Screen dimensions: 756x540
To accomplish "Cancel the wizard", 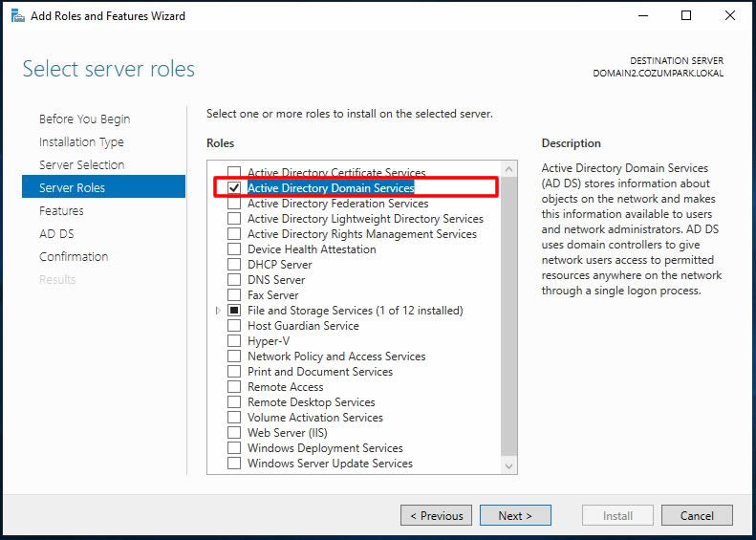I will 697,515.
